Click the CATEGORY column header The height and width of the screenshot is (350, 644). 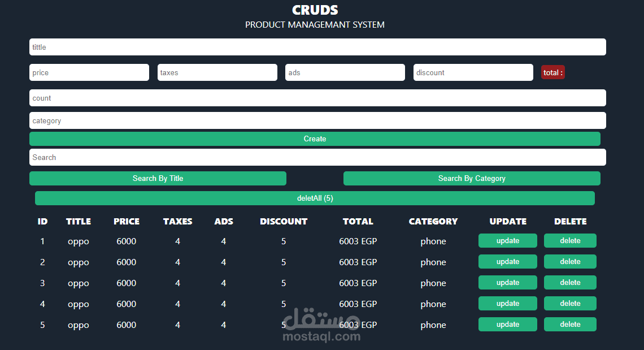(433, 221)
